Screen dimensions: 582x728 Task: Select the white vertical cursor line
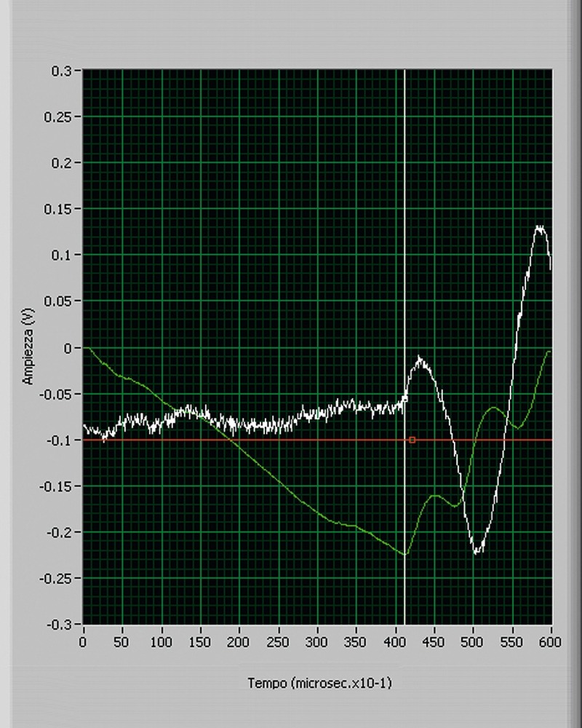pyautogui.click(x=404, y=347)
